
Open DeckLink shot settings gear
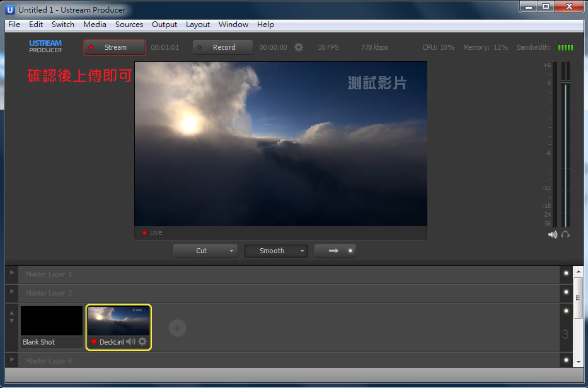pyautogui.click(x=142, y=342)
